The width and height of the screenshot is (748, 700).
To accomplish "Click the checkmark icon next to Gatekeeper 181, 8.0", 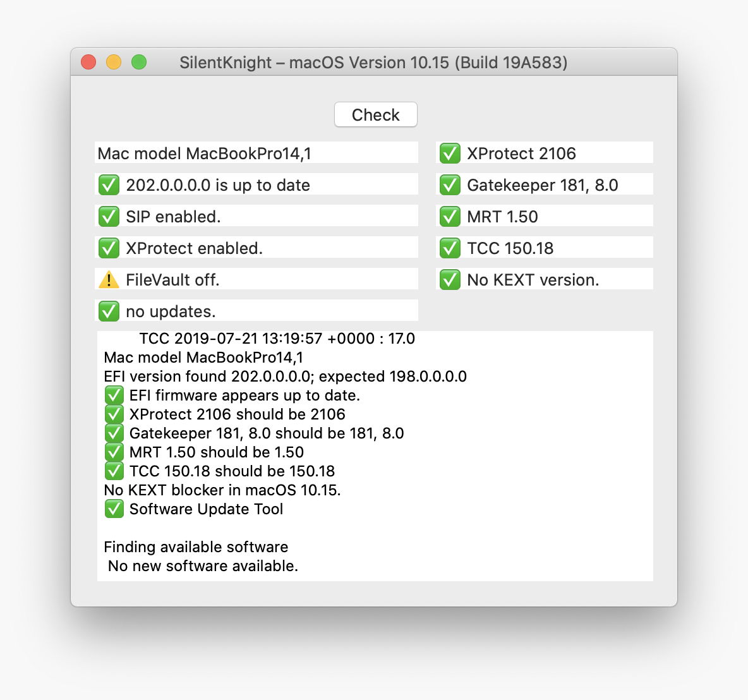I will coord(450,185).
